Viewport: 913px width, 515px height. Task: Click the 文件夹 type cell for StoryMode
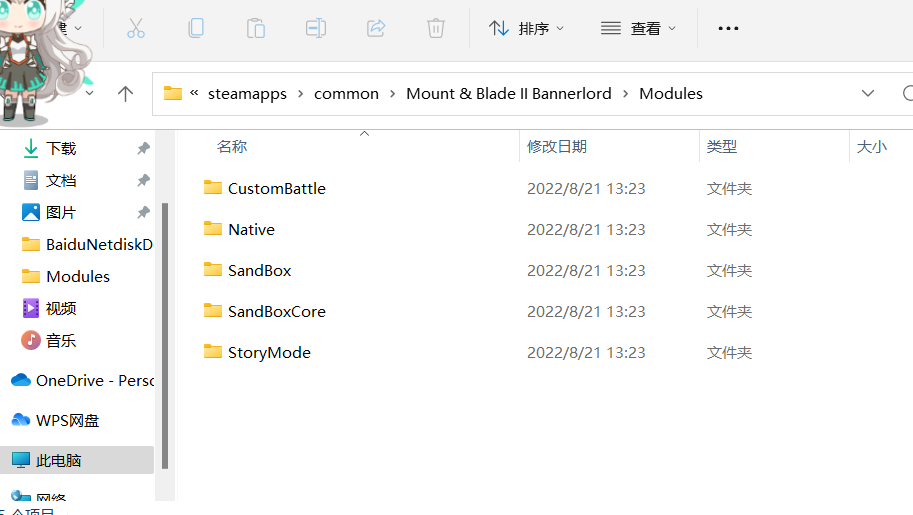tap(730, 353)
